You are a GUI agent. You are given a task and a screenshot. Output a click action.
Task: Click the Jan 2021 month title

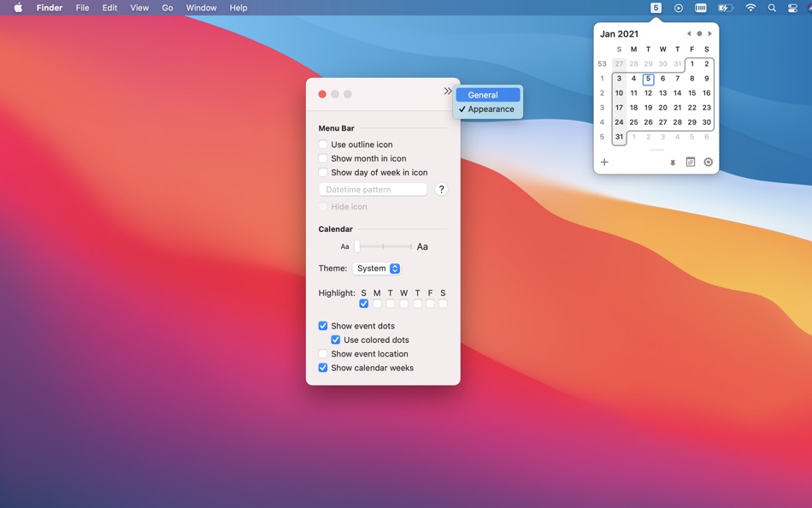tap(619, 33)
